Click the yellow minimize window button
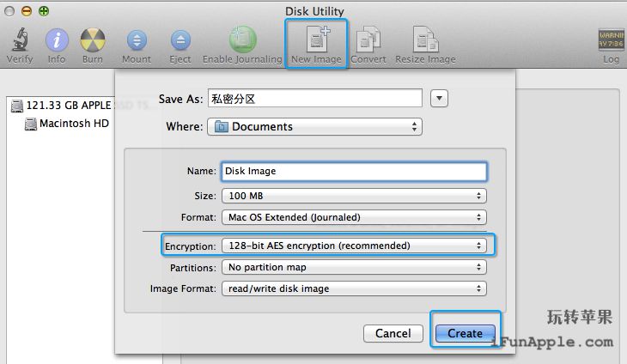This screenshot has width=627, height=364. pos(27,11)
